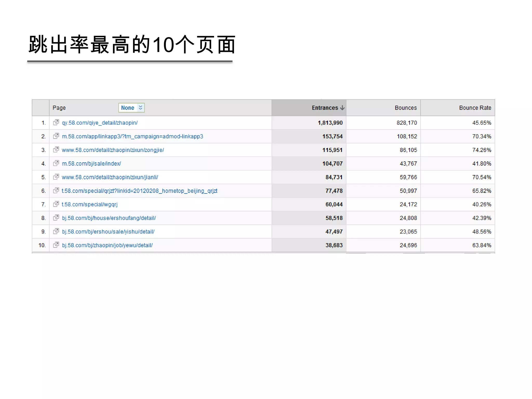Select bounces value 43,767
The image size is (532, 399).
point(408,164)
